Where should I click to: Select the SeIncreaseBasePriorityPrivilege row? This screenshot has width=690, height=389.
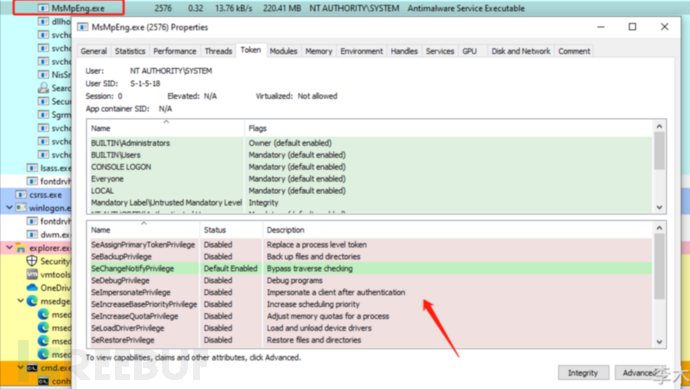click(370, 304)
